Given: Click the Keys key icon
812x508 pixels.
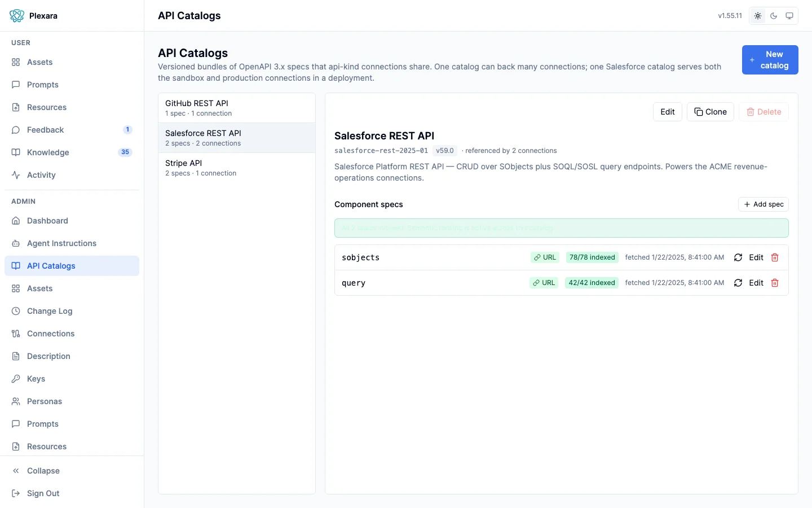Looking at the screenshot, I should [x=16, y=379].
